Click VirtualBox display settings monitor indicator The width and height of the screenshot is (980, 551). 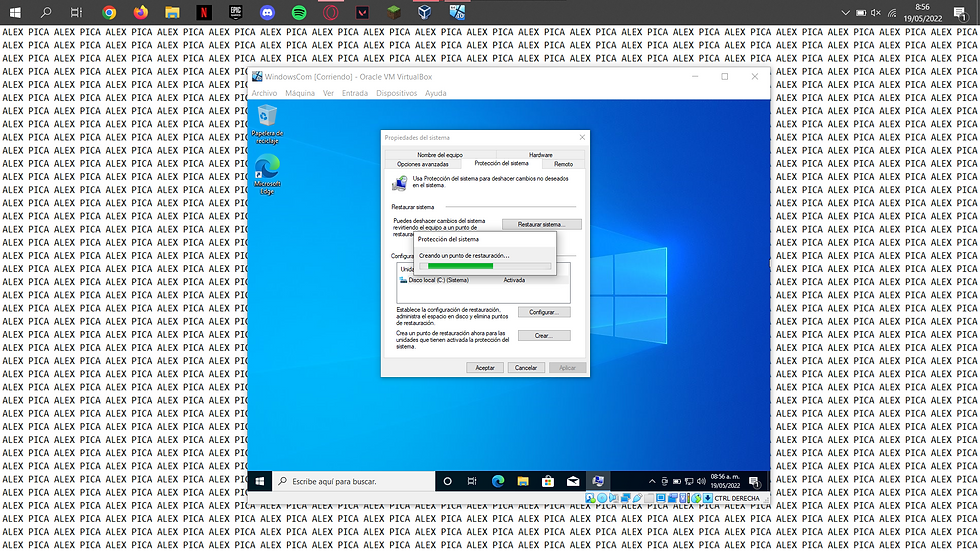click(x=661, y=498)
